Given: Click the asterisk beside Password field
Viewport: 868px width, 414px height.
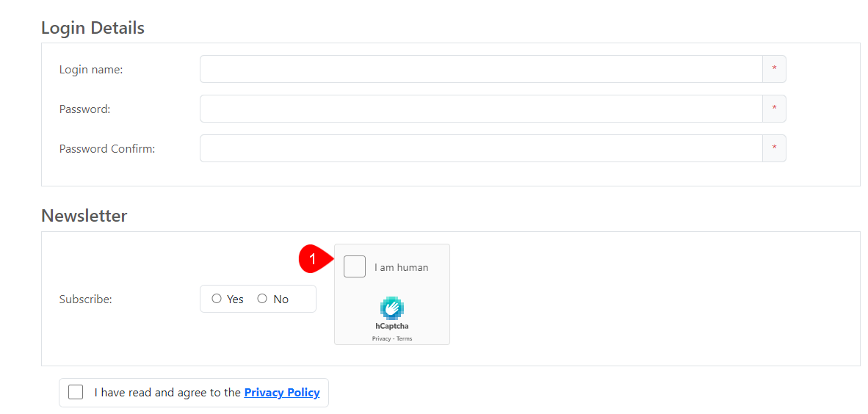Looking at the screenshot, I should click(774, 109).
